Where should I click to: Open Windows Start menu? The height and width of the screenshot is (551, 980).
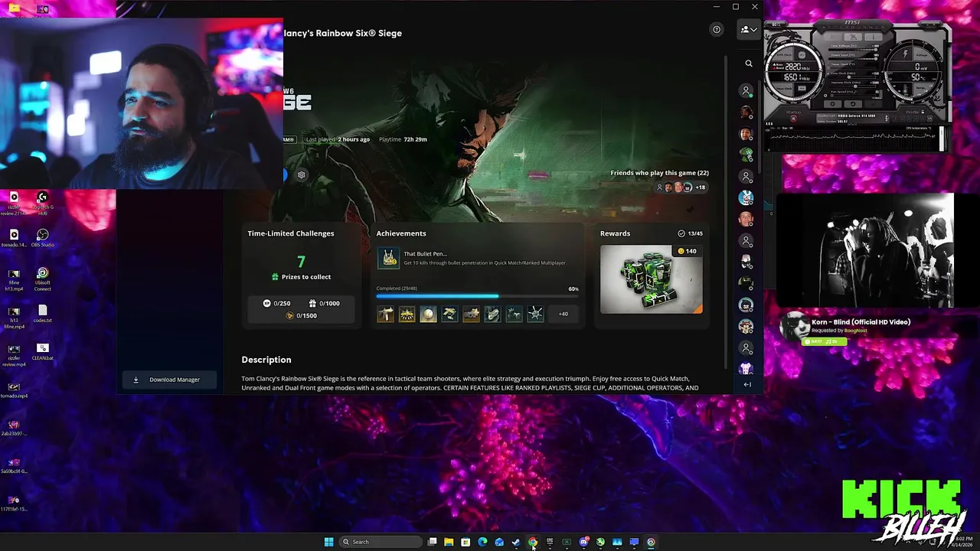[x=328, y=542]
